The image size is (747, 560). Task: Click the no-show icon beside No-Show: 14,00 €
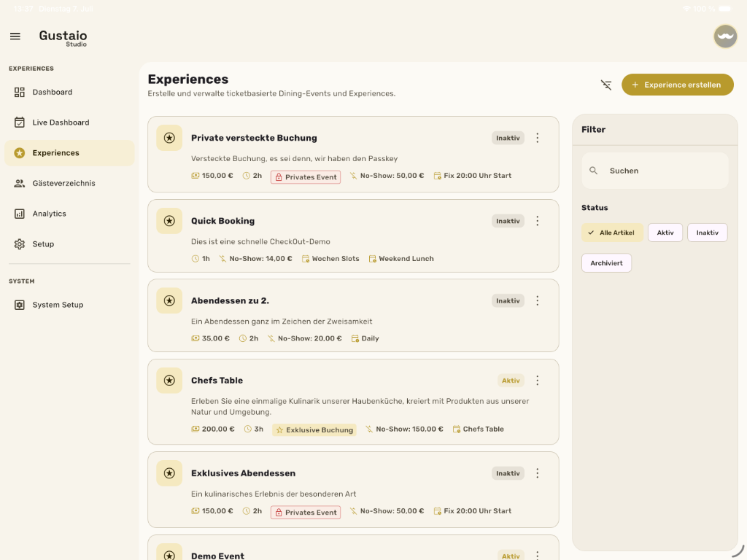coord(222,259)
